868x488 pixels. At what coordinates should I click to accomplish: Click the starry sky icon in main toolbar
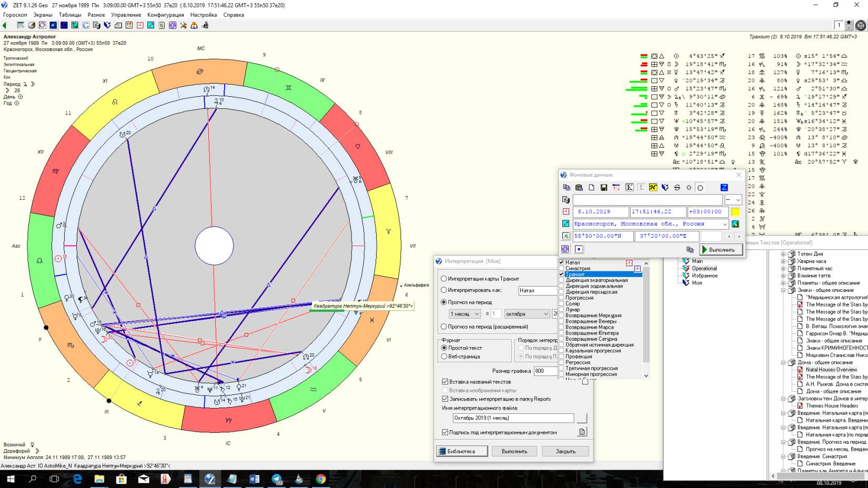point(64,25)
